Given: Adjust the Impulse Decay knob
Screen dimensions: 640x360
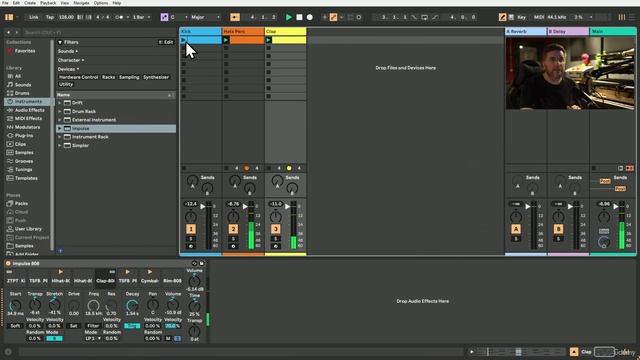Looking at the screenshot, I should point(132,305).
